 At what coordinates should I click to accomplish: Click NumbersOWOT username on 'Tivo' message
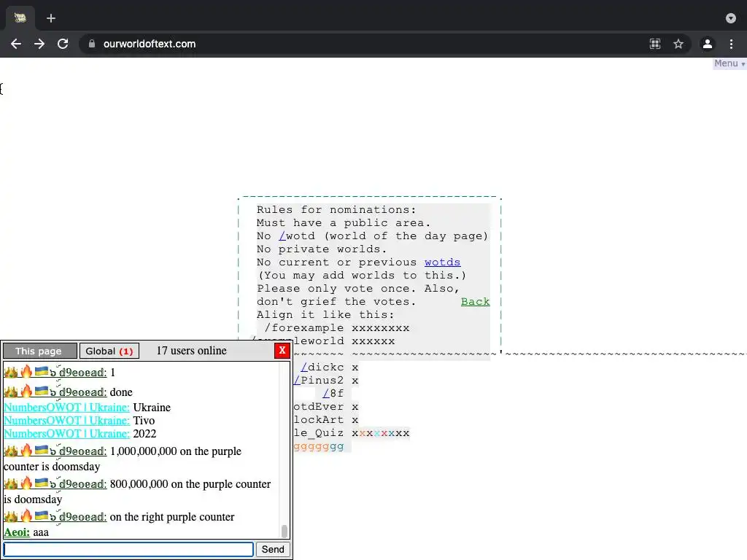(x=66, y=421)
